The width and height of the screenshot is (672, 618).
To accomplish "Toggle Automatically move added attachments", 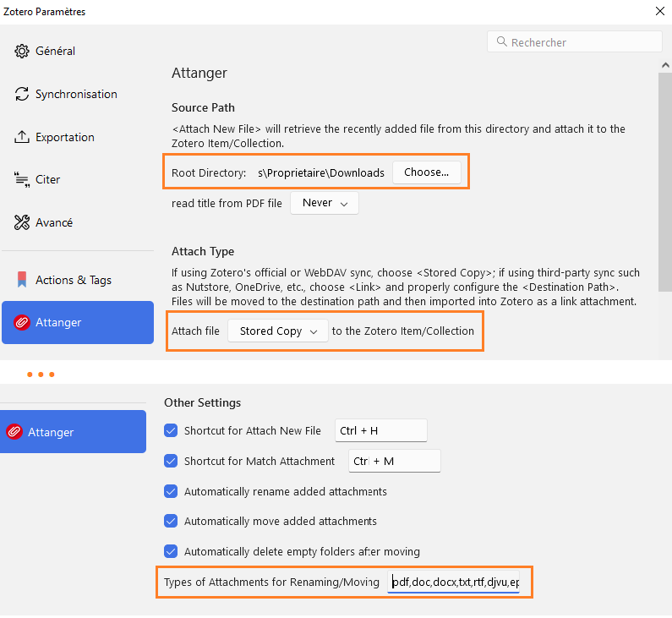I will click(171, 521).
